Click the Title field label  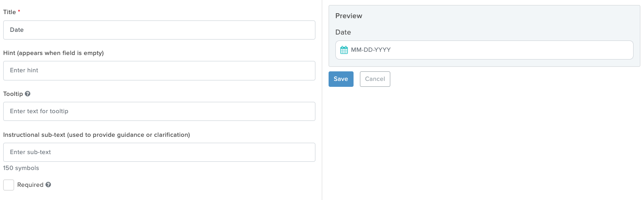click(x=10, y=12)
